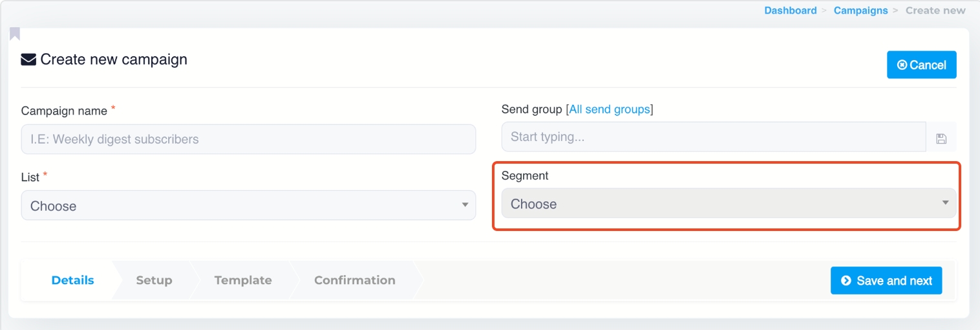The image size is (980, 330).
Task: Click the circled X icon in Cancel
Action: tap(901, 65)
